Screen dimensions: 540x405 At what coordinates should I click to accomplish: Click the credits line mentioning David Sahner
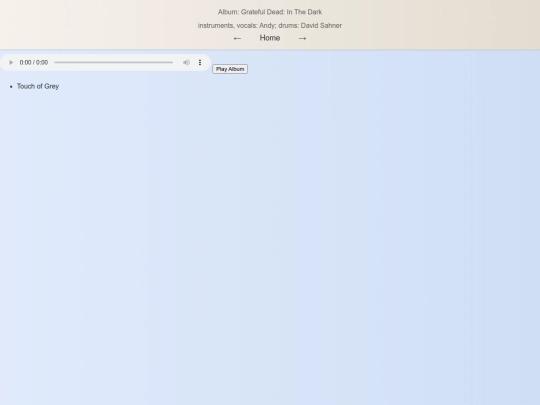coord(270,25)
